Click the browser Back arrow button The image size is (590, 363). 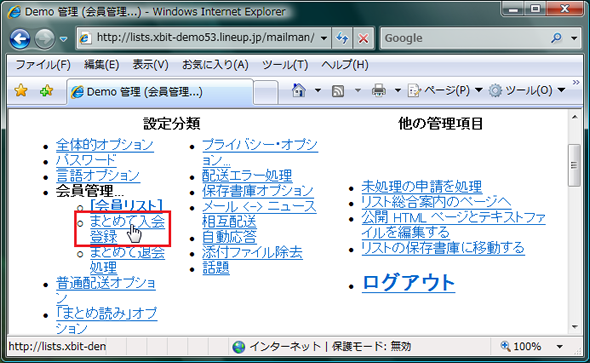[20, 38]
